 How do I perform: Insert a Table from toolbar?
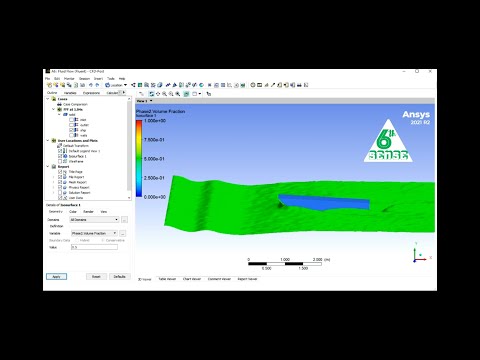(x=223, y=85)
